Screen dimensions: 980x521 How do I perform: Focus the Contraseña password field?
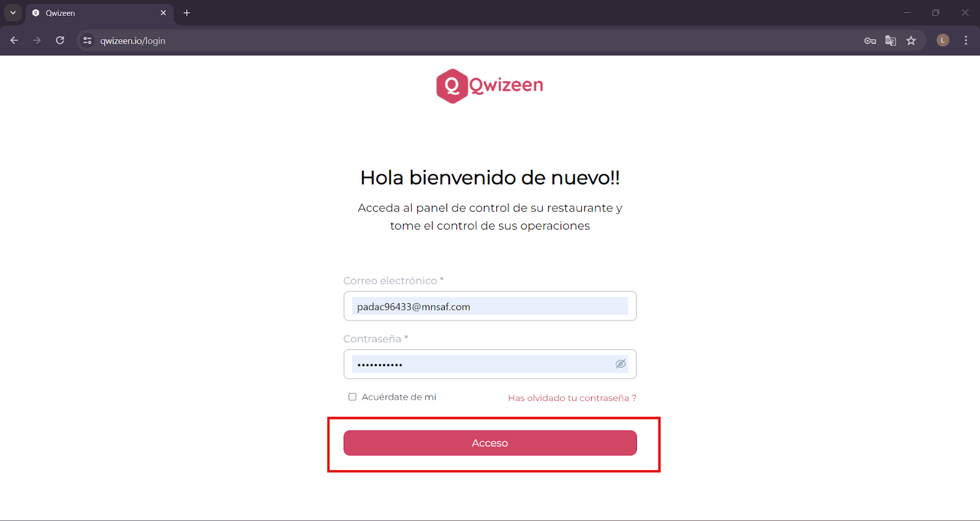tap(490, 364)
